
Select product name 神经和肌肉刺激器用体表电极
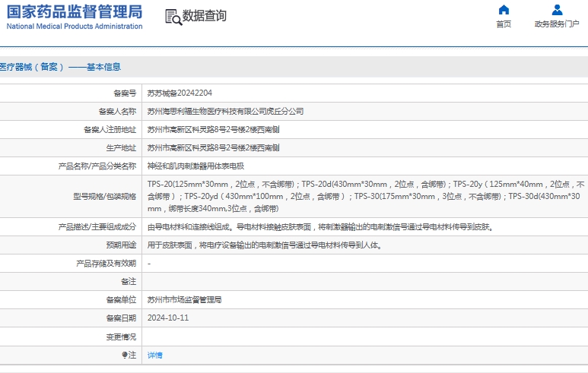click(x=195, y=166)
